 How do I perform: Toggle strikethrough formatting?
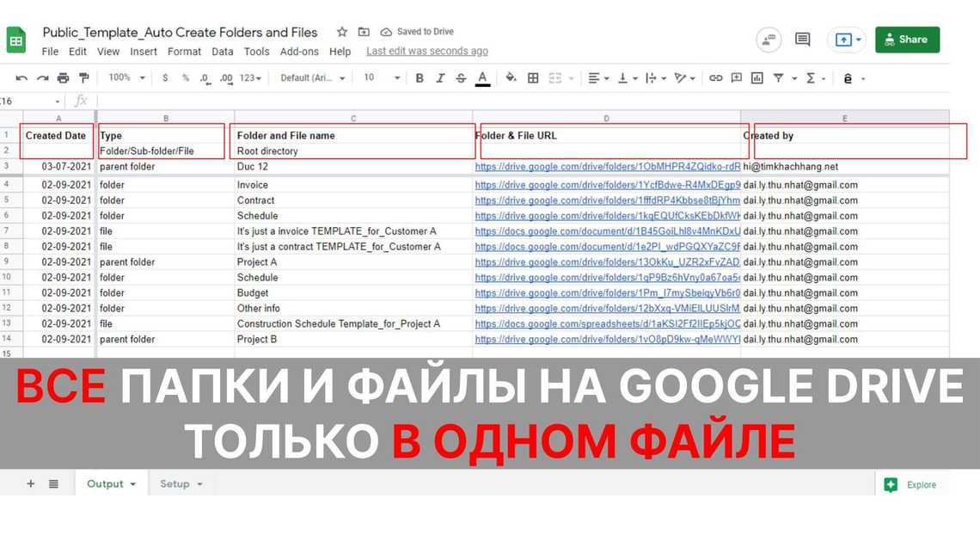[x=461, y=78]
